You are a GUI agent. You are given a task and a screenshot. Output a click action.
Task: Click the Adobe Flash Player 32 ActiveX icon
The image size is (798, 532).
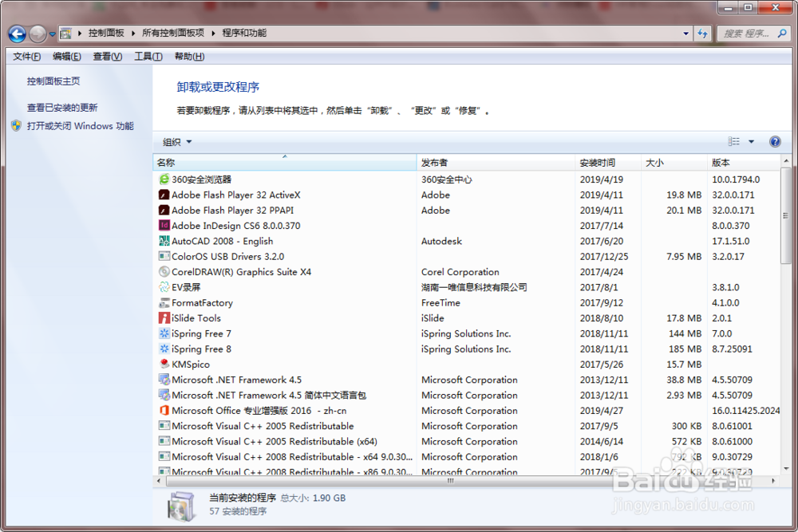pyautogui.click(x=164, y=195)
